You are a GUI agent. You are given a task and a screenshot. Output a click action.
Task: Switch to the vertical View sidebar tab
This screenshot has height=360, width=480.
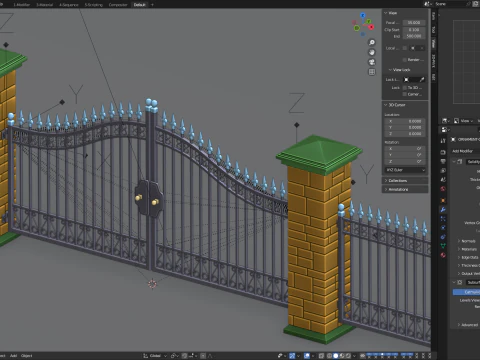[x=433, y=43]
